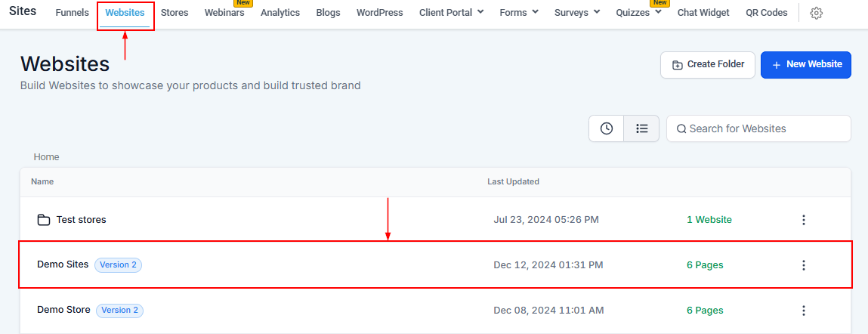
Task: Open three-dot menu for Demo Sites
Action: click(x=803, y=265)
